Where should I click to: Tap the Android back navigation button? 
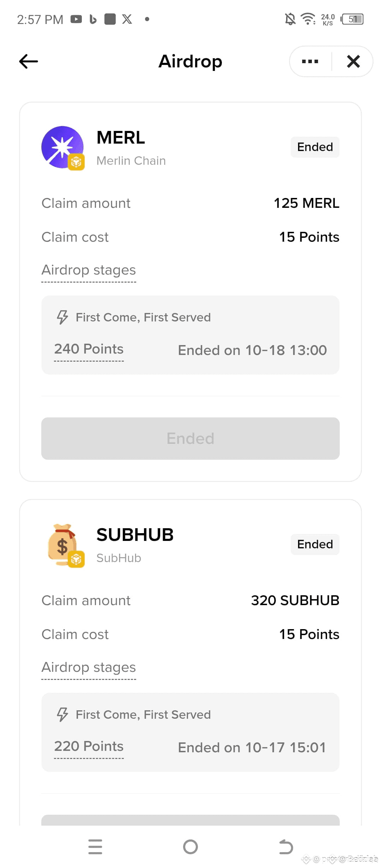click(x=286, y=847)
